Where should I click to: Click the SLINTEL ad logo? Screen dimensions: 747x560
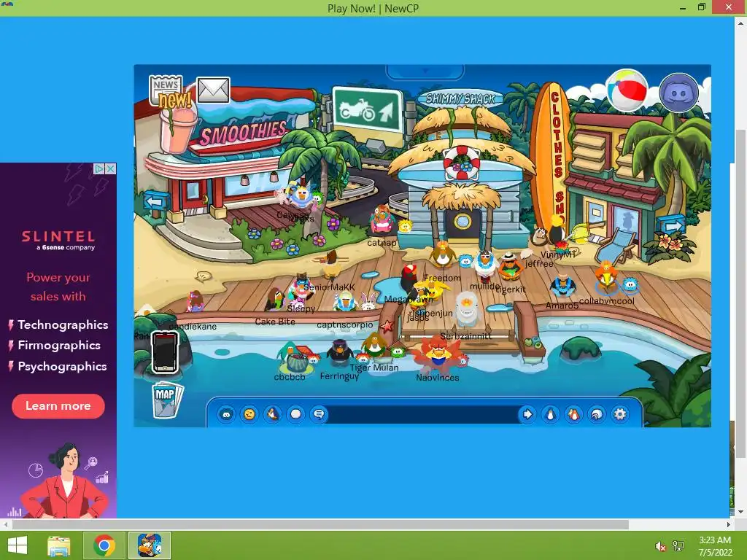point(58,239)
